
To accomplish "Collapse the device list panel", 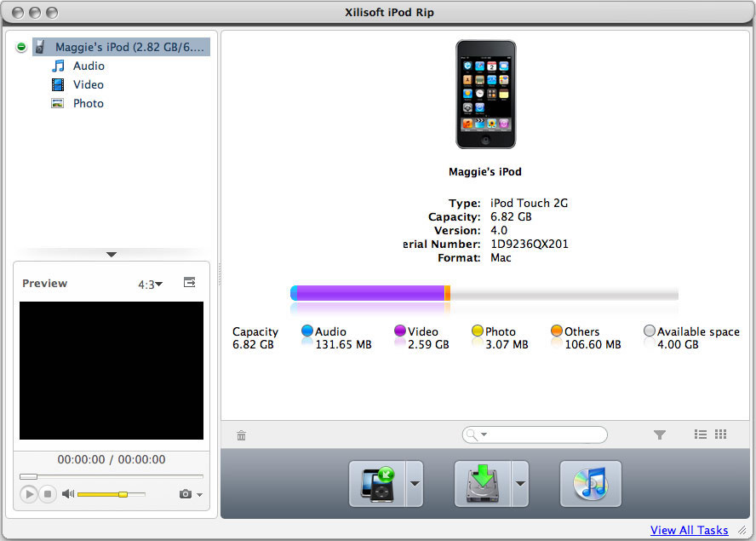I will coord(111,253).
